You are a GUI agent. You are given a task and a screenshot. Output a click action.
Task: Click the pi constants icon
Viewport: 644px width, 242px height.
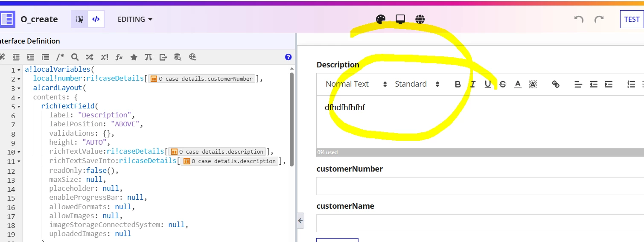[148, 57]
